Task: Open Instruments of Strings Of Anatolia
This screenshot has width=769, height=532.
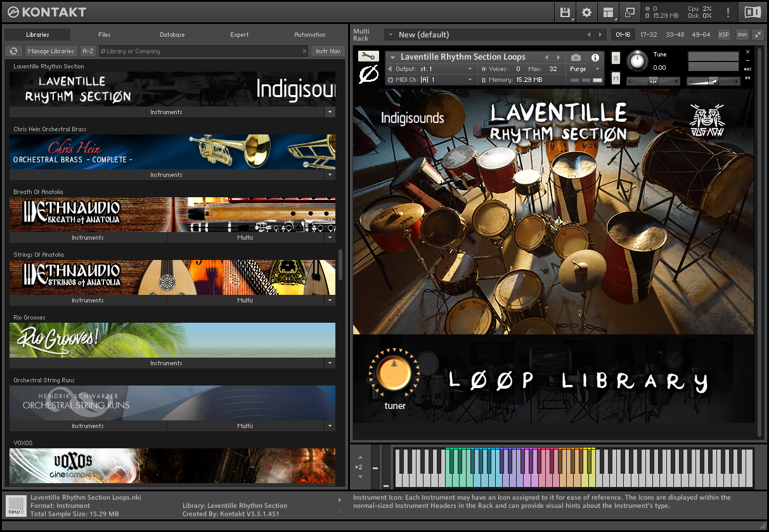Action: (x=87, y=300)
